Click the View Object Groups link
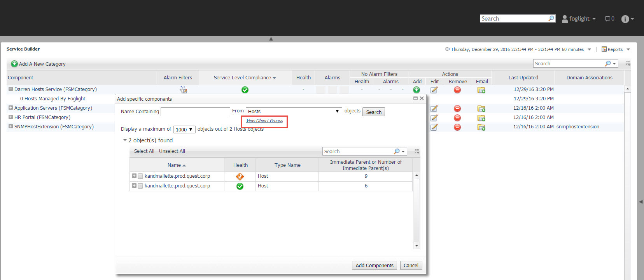The width and height of the screenshot is (644, 280). click(x=264, y=121)
